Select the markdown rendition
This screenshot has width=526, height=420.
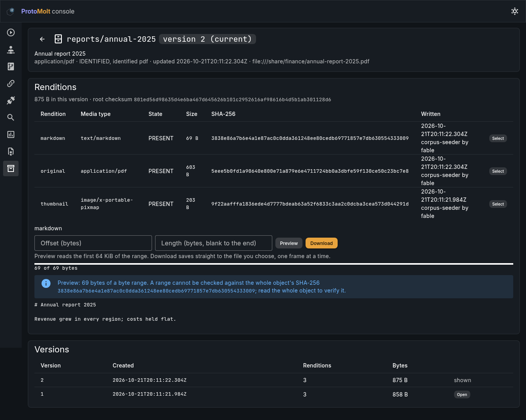(498, 138)
